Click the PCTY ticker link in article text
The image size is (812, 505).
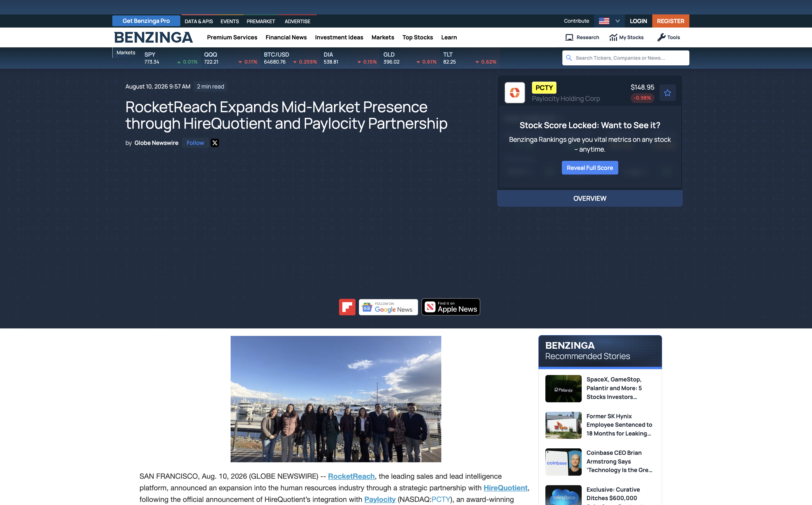click(x=441, y=500)
